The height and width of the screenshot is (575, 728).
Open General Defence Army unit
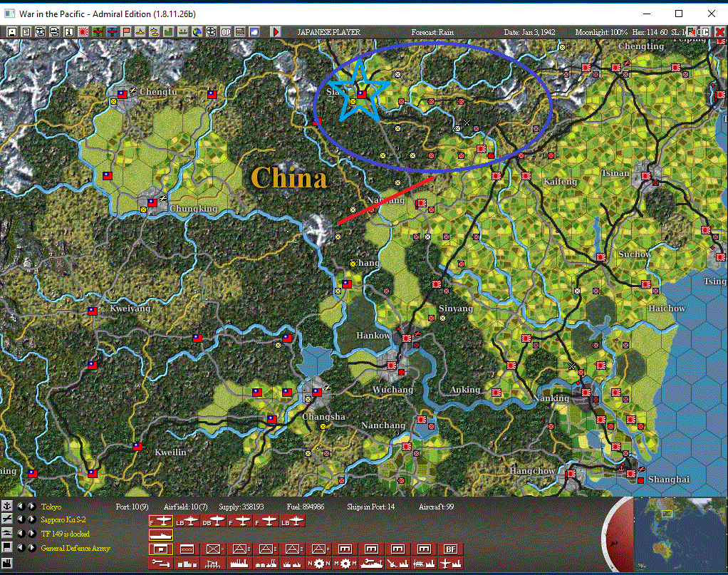tap(76, 548)
